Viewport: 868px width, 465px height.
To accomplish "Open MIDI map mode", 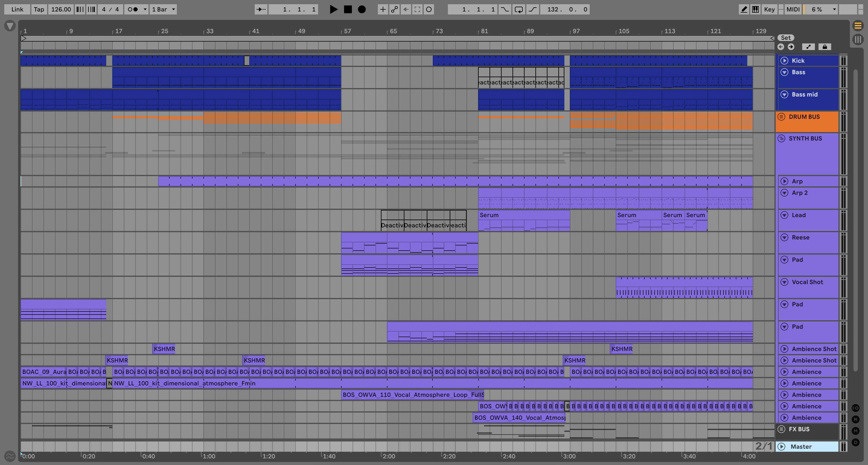I will (x=793, y=9).
